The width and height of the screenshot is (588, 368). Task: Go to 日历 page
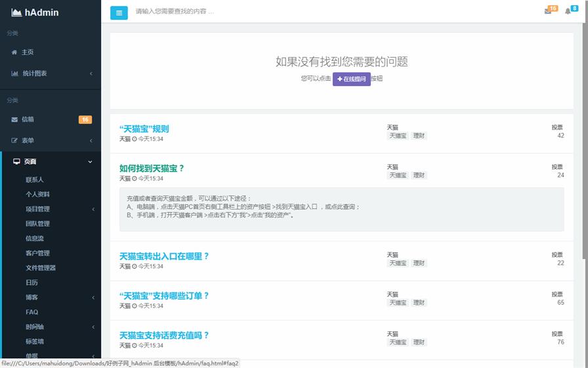click(x=31, y=283)
